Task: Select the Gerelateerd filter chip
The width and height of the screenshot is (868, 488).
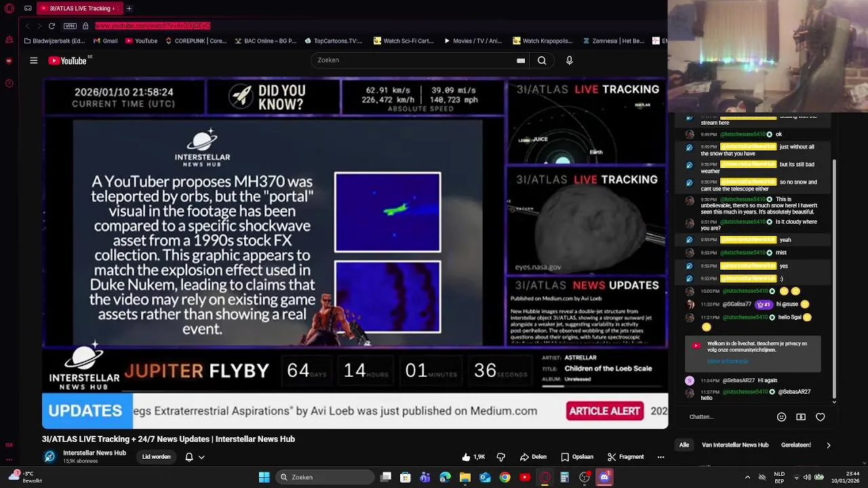Action: 796,445
